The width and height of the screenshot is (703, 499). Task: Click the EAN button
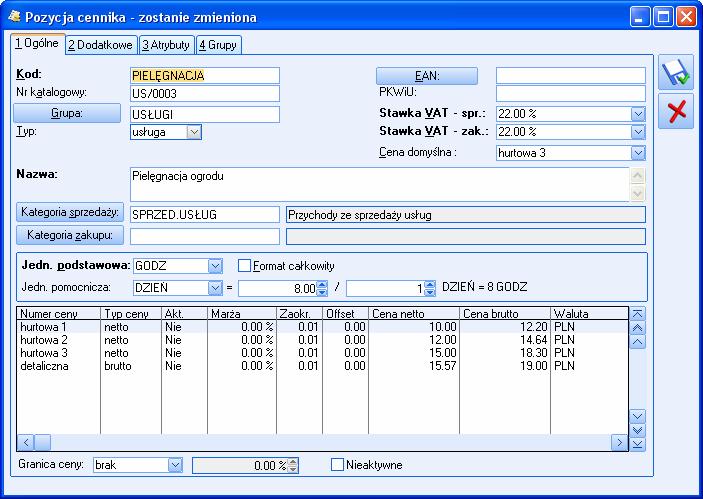(427, 76)
